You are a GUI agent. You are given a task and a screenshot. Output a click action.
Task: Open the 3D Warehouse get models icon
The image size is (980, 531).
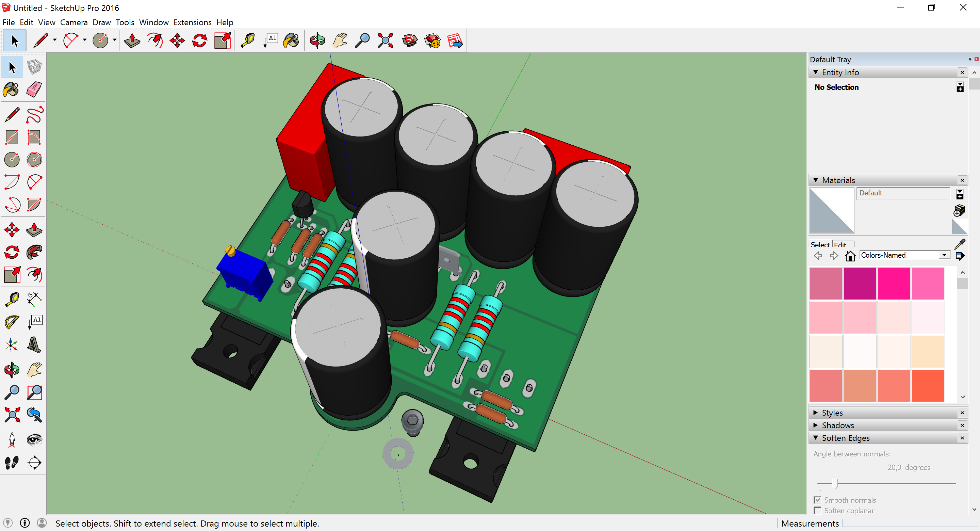click(410, 41)
